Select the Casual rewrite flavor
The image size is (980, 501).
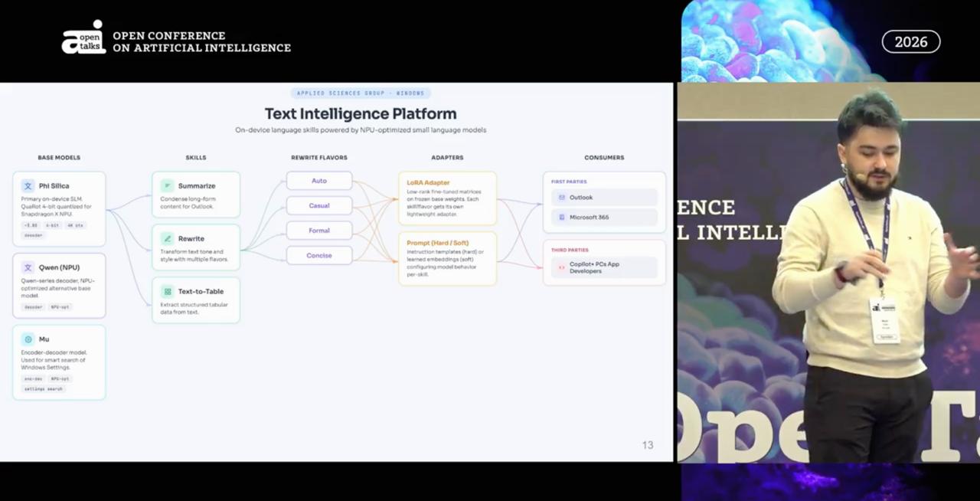[319, 205]
